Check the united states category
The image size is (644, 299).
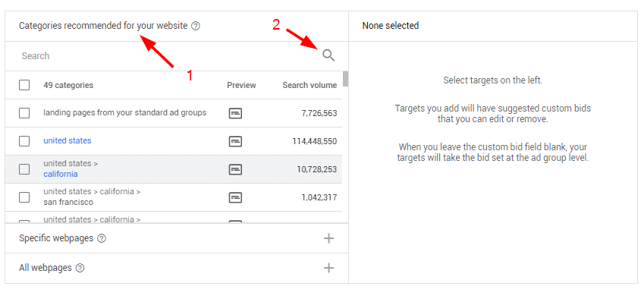click(x=24, y=141)
